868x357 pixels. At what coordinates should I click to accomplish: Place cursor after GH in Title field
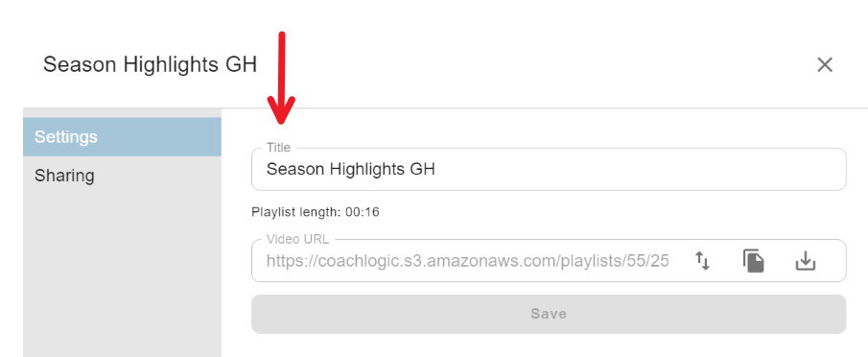436,169
